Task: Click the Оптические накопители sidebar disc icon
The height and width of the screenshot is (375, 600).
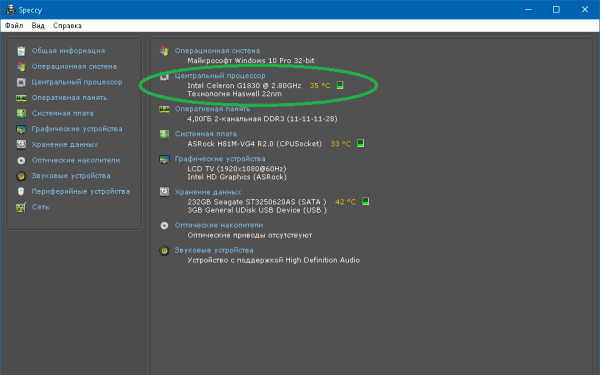Action: coord(21,160)
